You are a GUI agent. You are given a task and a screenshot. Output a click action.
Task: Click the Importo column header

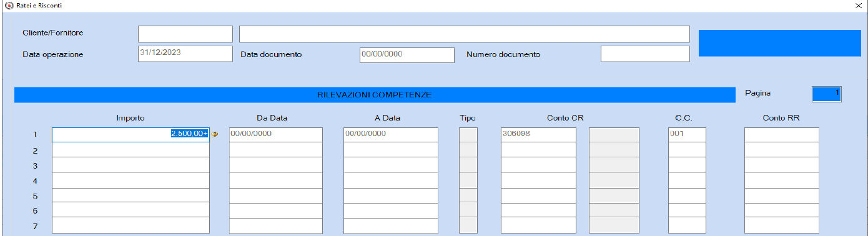point(131,117)
